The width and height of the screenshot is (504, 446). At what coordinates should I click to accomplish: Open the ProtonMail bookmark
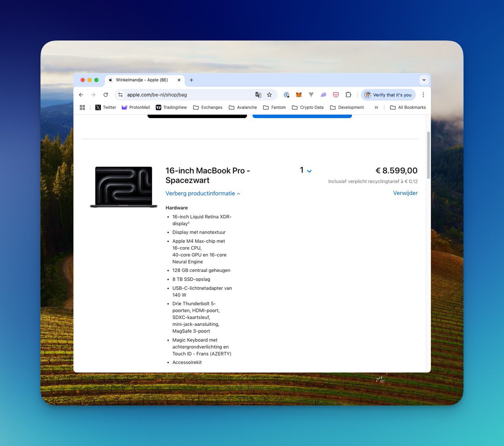[x=136, y=108]
